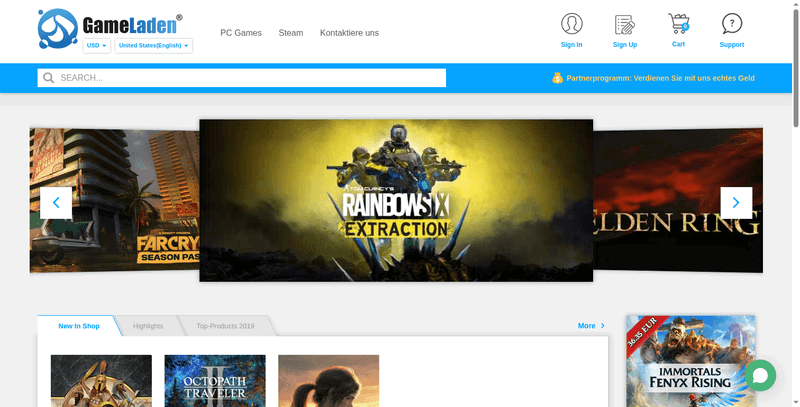Open the Sign In user icon
The width and height of the screenshot is (800, 407).
pos(571,23)
